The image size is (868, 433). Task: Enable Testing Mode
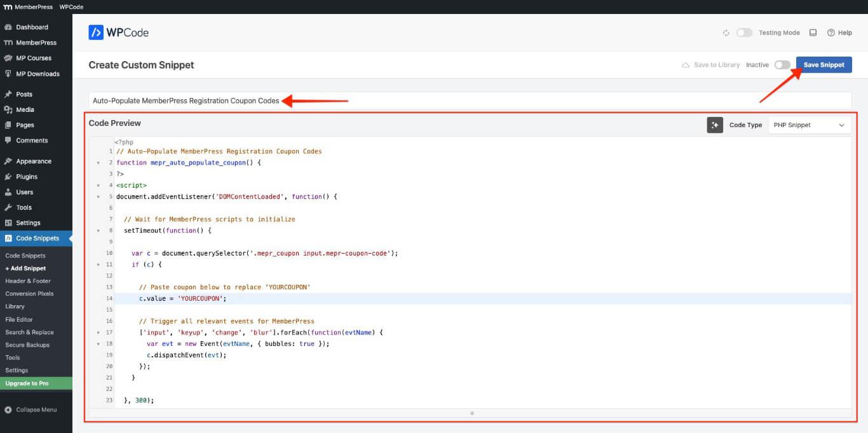coord(743,32)
